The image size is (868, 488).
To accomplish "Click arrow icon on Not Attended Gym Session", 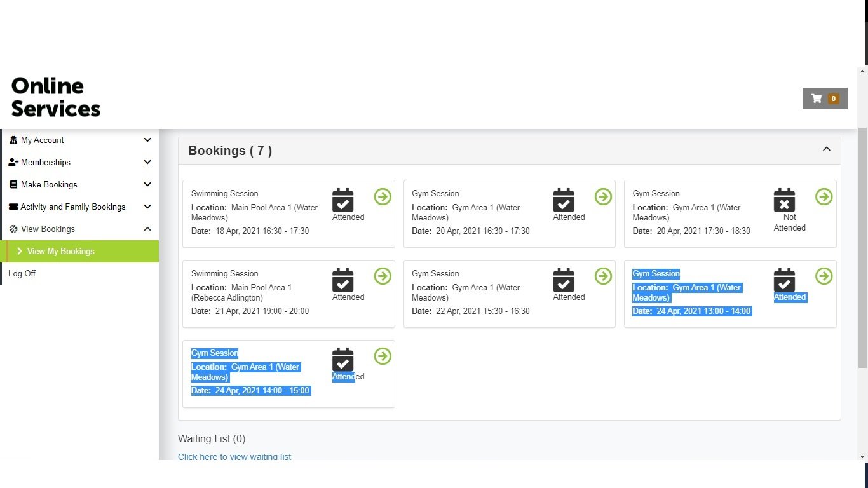I will (x=824, y=197).
